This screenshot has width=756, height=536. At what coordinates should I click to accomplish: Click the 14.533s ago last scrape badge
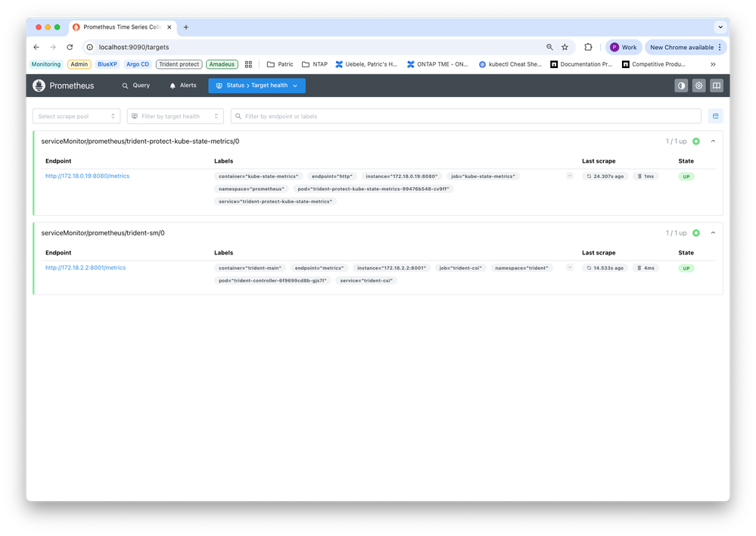pyautogui.click(x=605, y=268)
